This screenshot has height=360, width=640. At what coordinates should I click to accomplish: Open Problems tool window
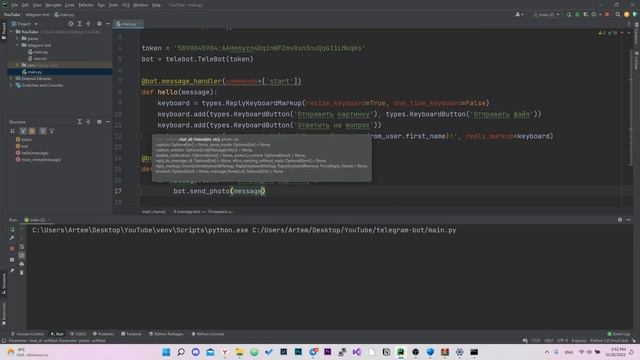coord(103,334)
